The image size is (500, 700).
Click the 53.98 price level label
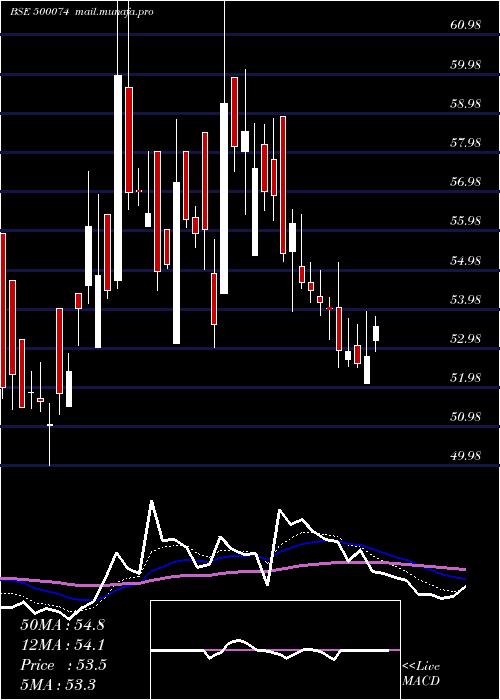(x=466, y=299)
